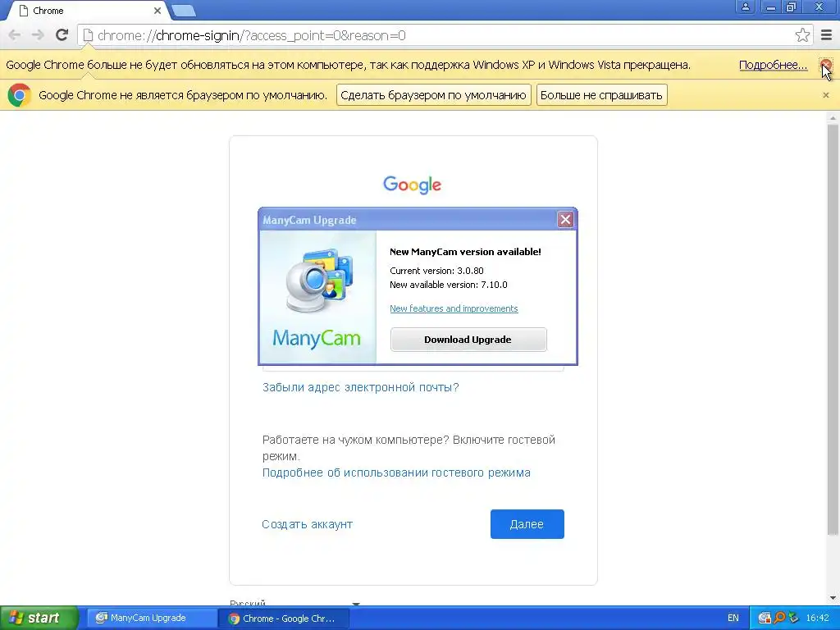Click the ManyCam tray icon
Viewport: 840px width, 630px height.
pos(765,619)
